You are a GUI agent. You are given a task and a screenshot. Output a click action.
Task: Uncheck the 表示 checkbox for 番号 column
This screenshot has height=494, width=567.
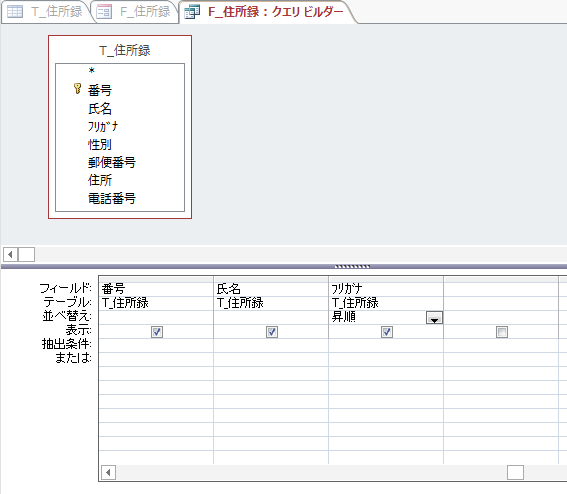pyautogui.click(x=157, y=332)
